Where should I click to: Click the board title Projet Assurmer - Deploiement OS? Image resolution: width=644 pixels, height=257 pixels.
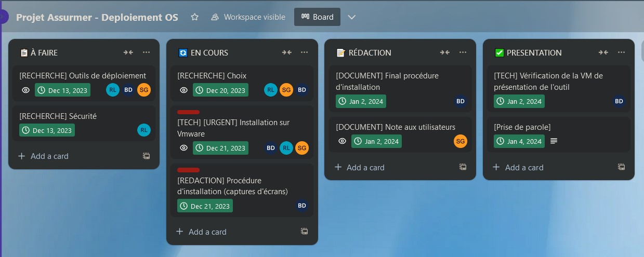(x=97, y=17)
